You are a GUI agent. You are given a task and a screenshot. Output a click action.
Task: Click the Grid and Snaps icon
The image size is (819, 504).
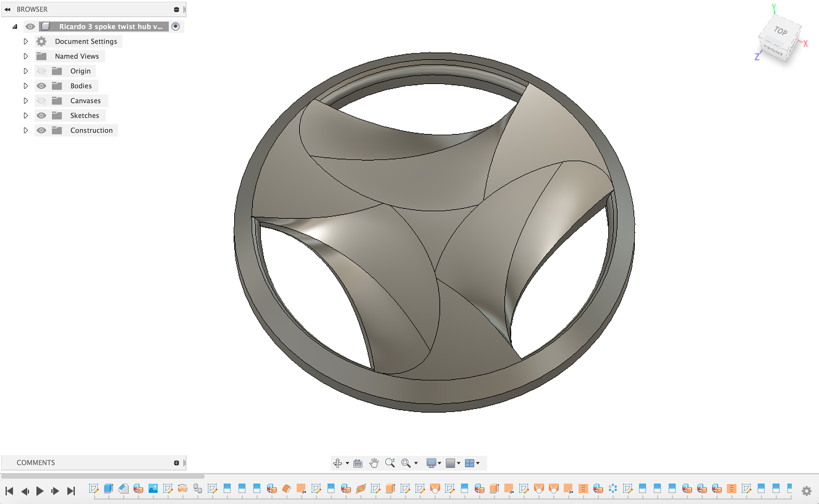450,463
